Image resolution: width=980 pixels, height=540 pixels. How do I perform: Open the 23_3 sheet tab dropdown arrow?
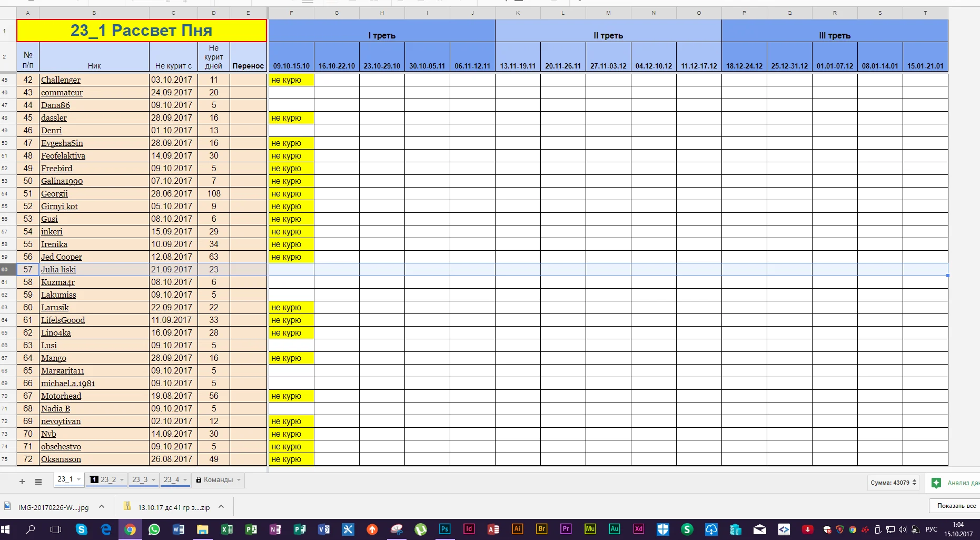coord(153,480)
